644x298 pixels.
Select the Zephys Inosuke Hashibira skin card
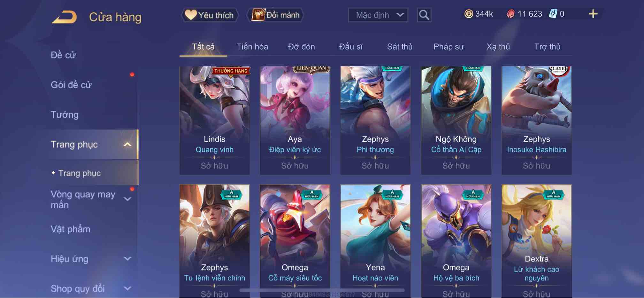536,120
